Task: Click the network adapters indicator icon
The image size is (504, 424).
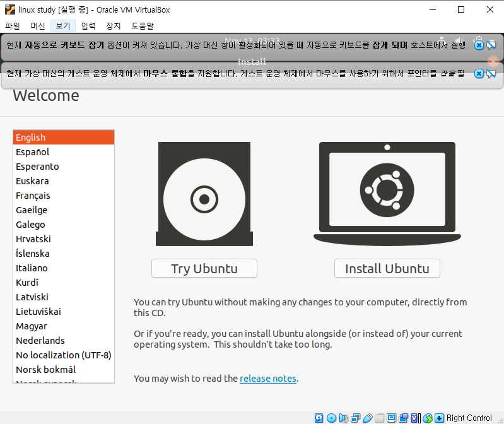Action: [x=356, y=418]
